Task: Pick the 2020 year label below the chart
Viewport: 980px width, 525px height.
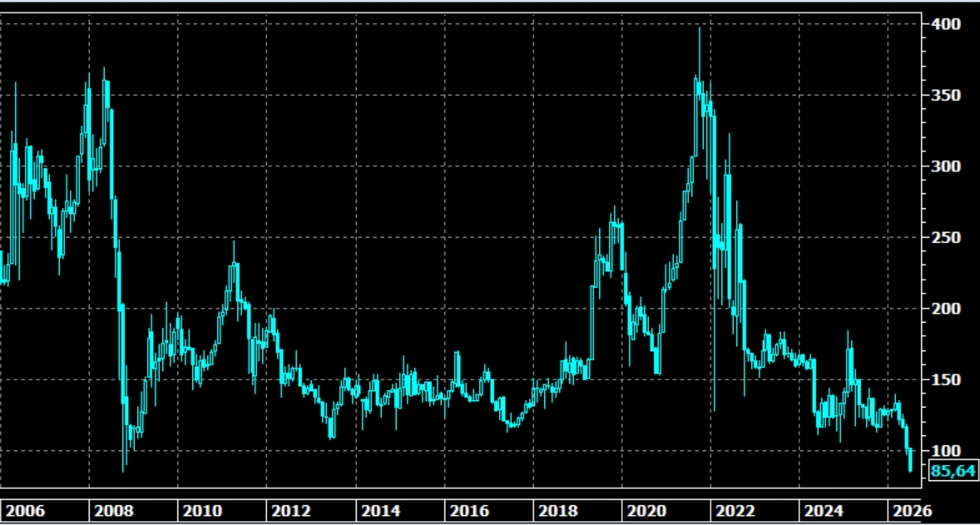Action: [647, 511]
